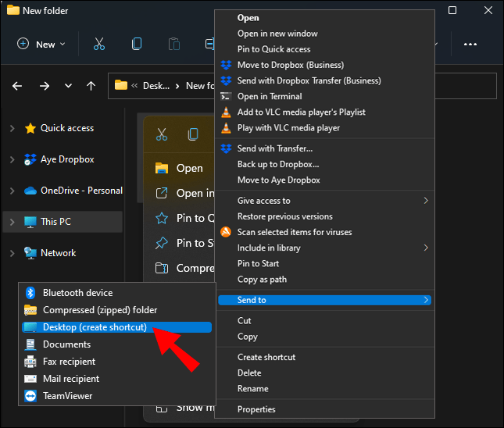
Task: Click the See more ellipsis button
Action: 470,45
